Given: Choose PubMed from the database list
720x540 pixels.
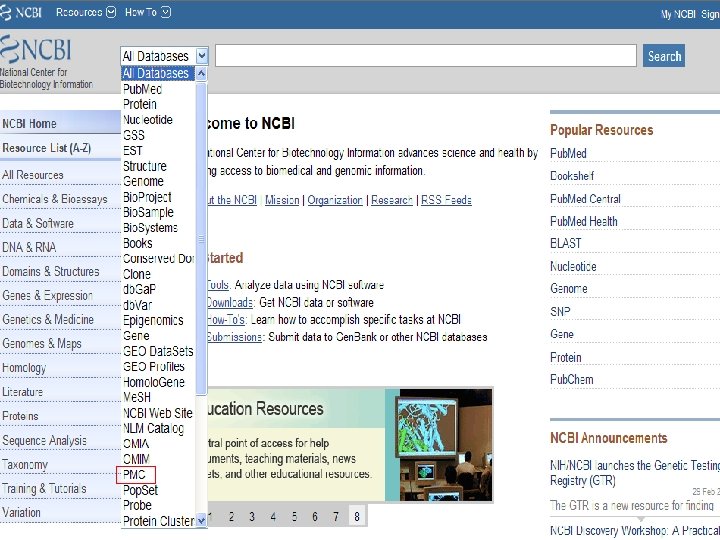Looking at the screenshot, I should 142,89.
